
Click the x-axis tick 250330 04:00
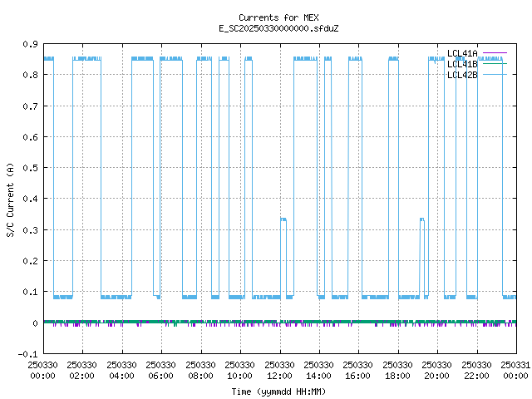click(121, 371)
